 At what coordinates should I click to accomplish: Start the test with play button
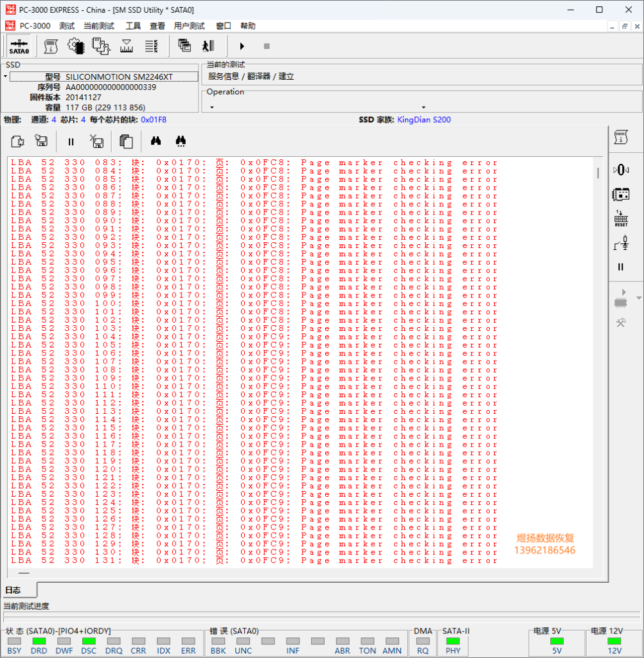coord(242,46)
